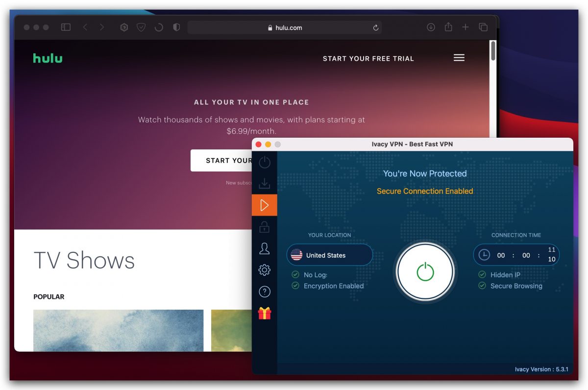Open the second popular TV show thumbnail

(232, 330)
